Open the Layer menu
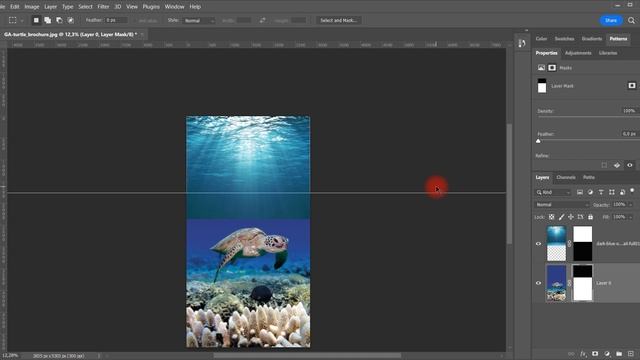This screenshot has width=640, height=360. (51, 7)
